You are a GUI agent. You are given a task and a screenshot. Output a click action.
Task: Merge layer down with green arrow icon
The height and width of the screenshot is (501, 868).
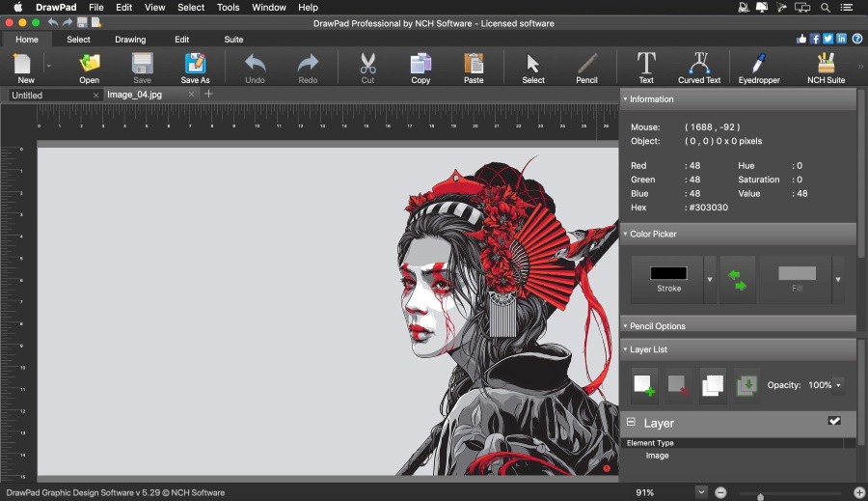click(x=746, y=384)
